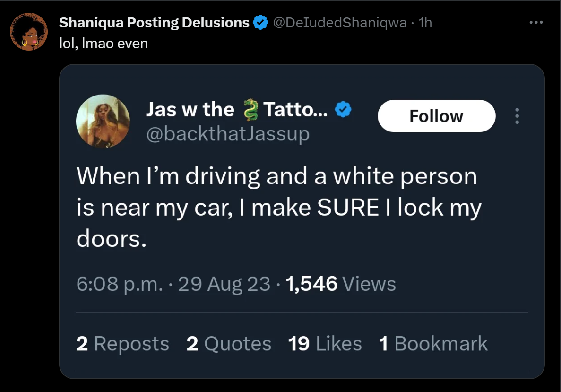Click the @DeIudedShaniqwa handle

(x=340, y=22)
